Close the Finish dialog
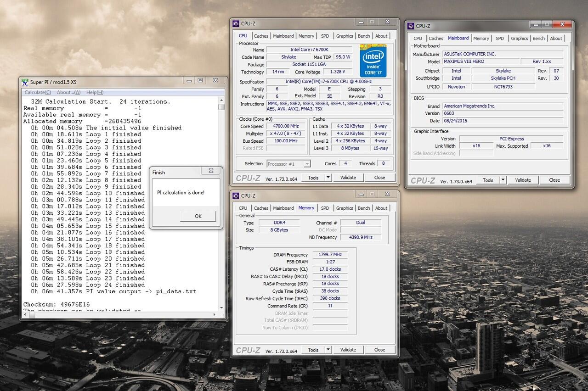The width and height of the screenshot is (588, 391). point(211,171)
